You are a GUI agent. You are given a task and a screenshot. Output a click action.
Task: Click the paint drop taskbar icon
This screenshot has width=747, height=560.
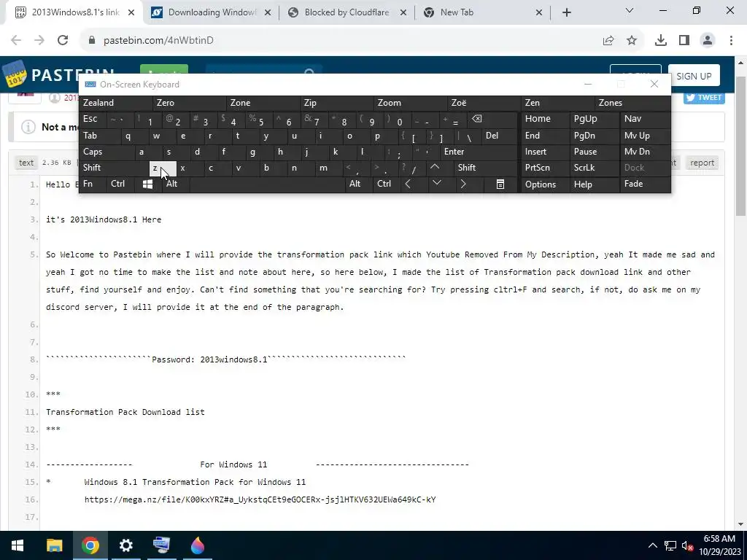tap(197, 545)
